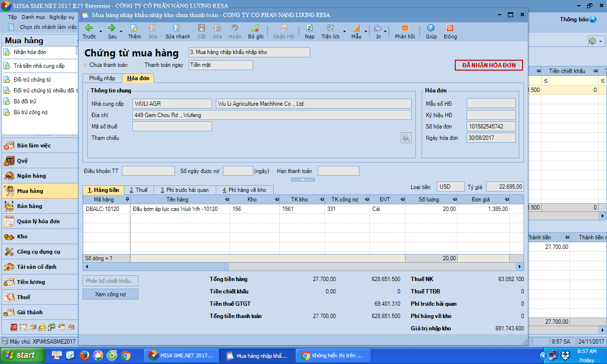The image size is (607, 364).
Task: Expand the In print dropdown arrow
Action: point(385,32)
